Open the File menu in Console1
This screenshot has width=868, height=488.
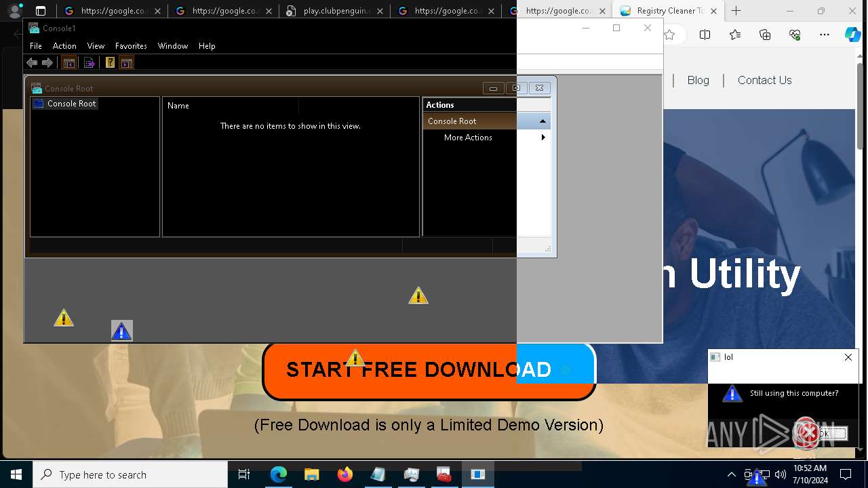(x=36, y=46)
